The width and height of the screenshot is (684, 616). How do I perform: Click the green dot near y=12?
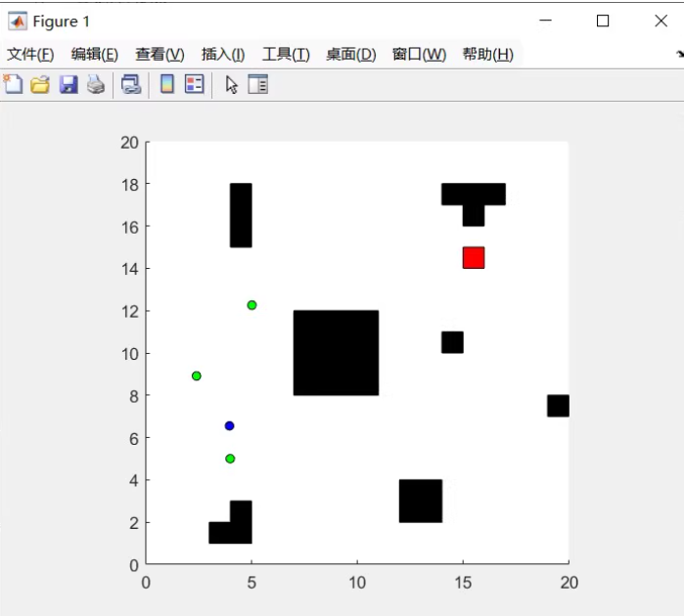(251, 305)
